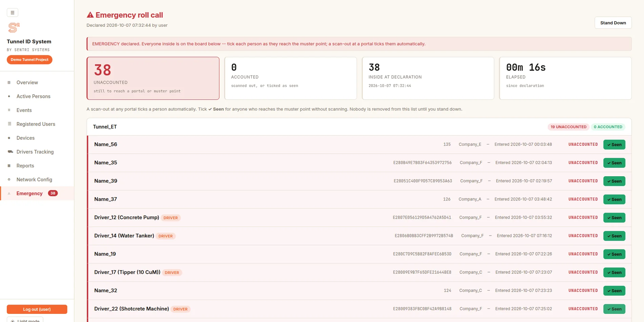Click the Stand Down button

click(613, 23)
